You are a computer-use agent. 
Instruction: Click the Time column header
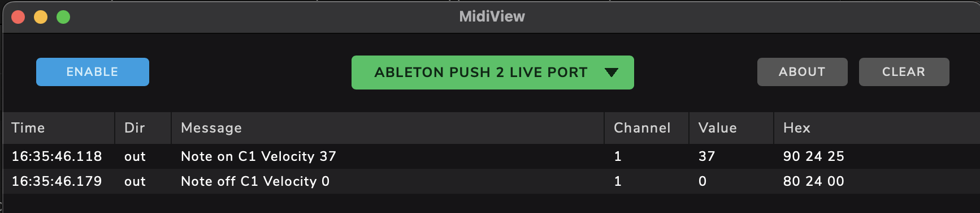[x=59, y=128]
